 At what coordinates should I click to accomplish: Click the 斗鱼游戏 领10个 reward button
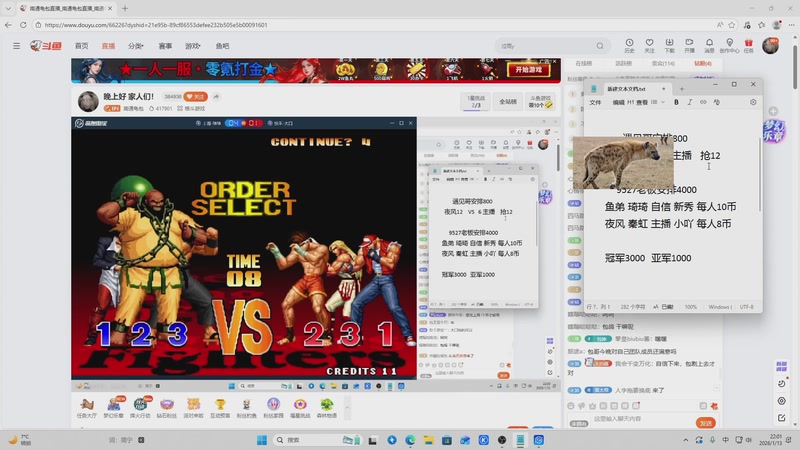pos(540,102)
